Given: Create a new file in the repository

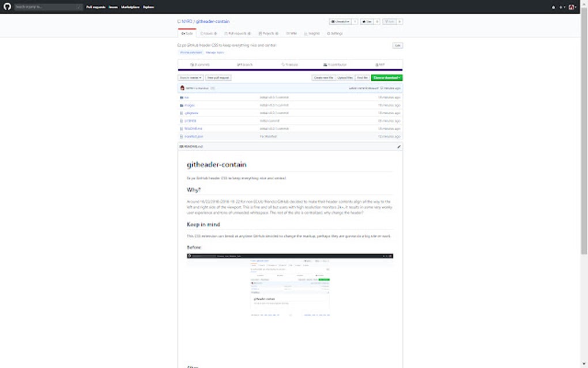Looking at the screenshot, I should [324, 77].
